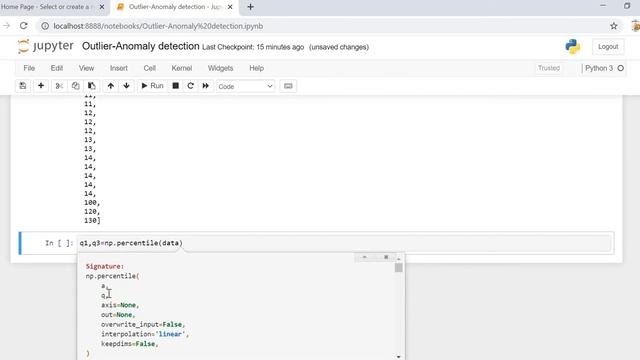Viewport: 640px width, 360px height.
Task: Click the 'interpolation='linear'' parameter text
Action: pyautogui.click(x=145, y=334)
